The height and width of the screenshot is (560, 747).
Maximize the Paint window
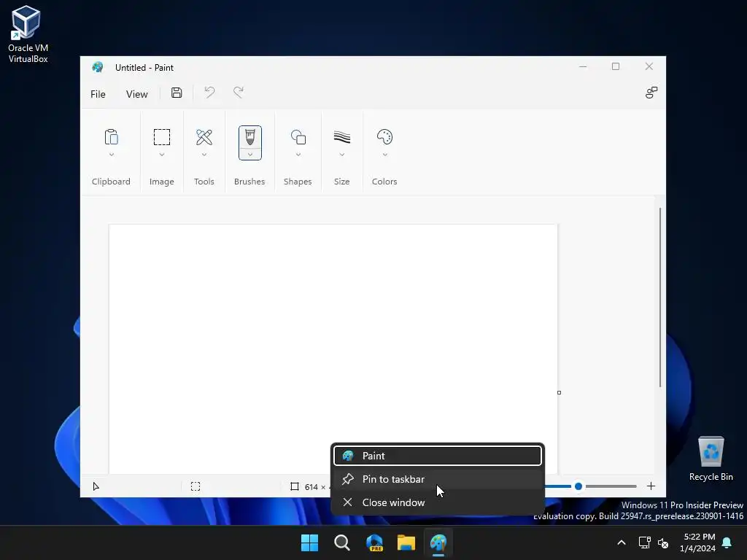(616, 66)
